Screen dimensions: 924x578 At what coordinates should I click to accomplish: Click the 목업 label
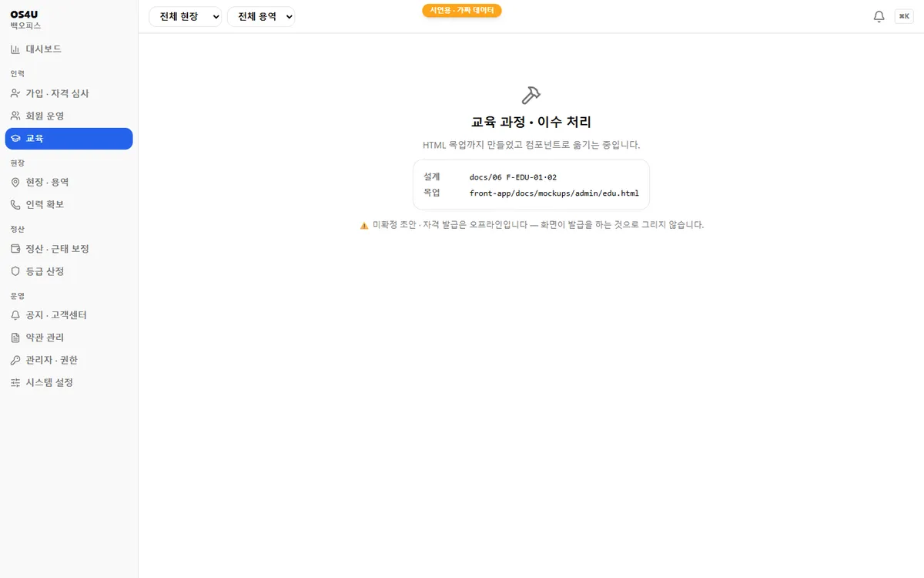click(x=432, y=193)
